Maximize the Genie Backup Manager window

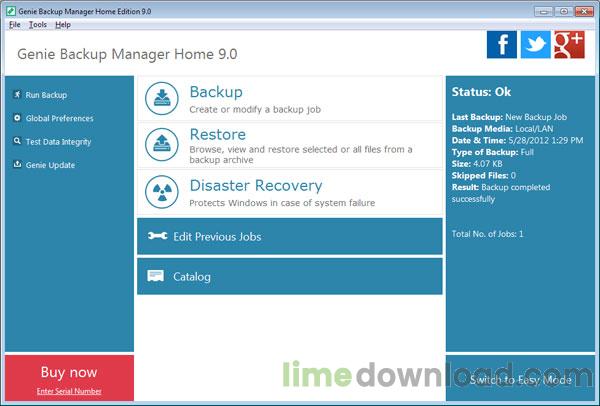point(564,11)
